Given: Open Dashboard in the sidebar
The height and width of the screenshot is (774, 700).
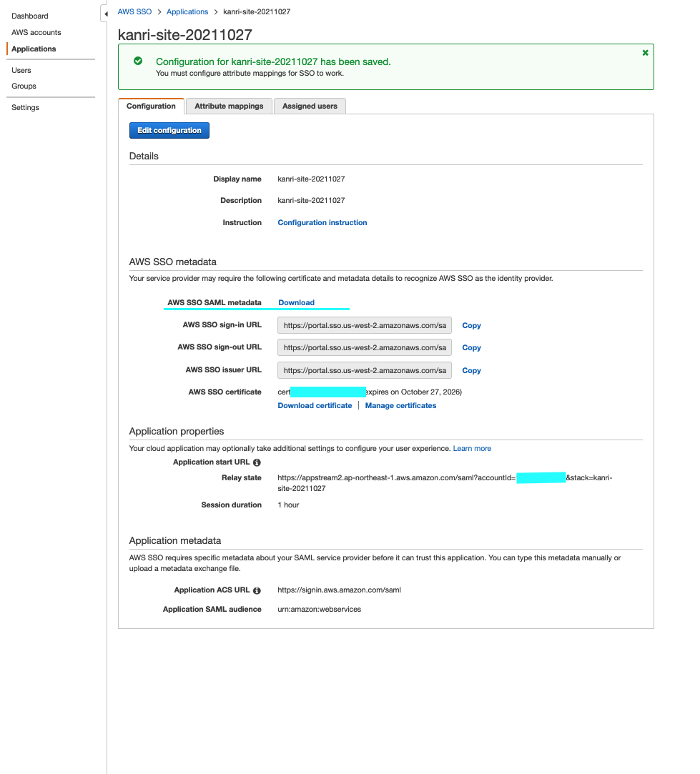Looking at the screenshot, I should coord(30,16).
